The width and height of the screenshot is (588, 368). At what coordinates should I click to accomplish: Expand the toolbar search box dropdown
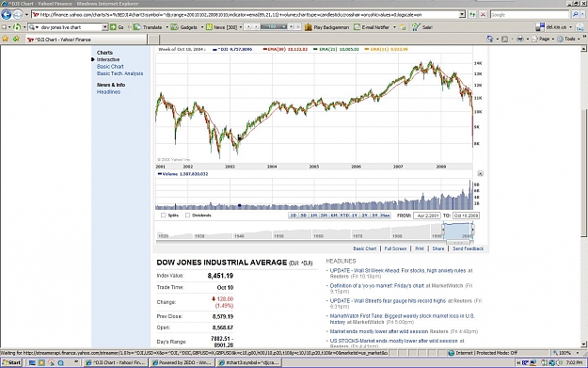[104, 27]
